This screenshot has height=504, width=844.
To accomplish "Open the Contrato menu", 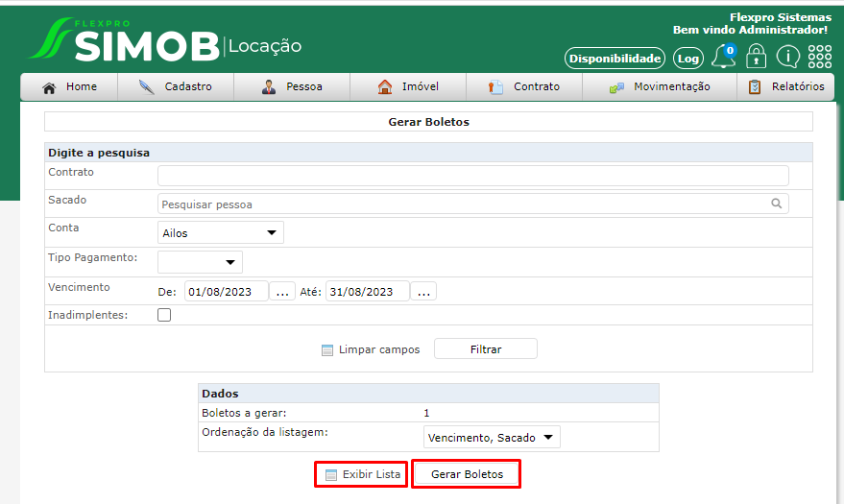I will [x=524, y=86].
